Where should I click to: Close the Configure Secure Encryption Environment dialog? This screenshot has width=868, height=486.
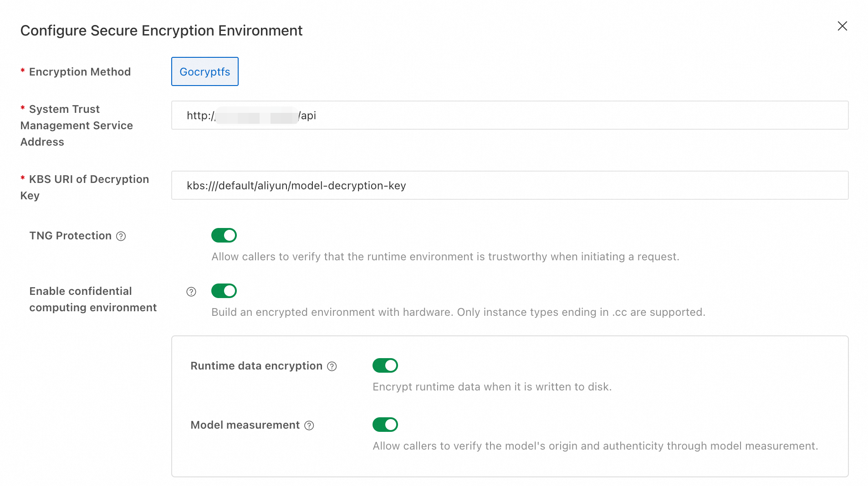842,26
